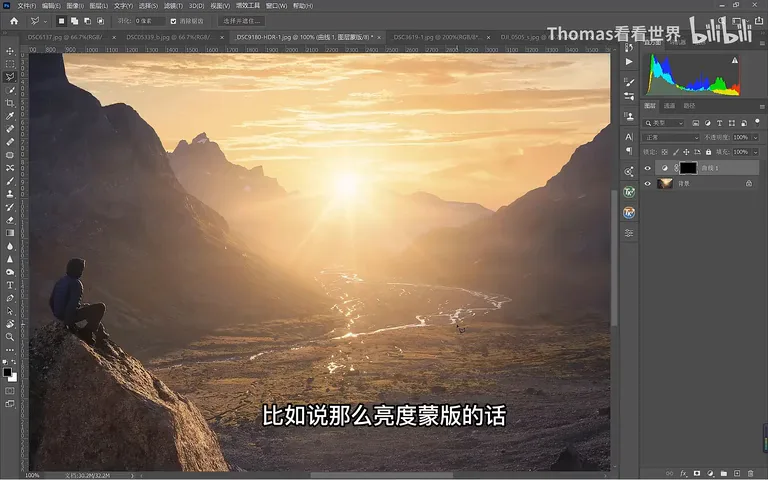This screenshot has height=480, width=768.
Task: Hide the Curves 1 layer
Action: 648,168
